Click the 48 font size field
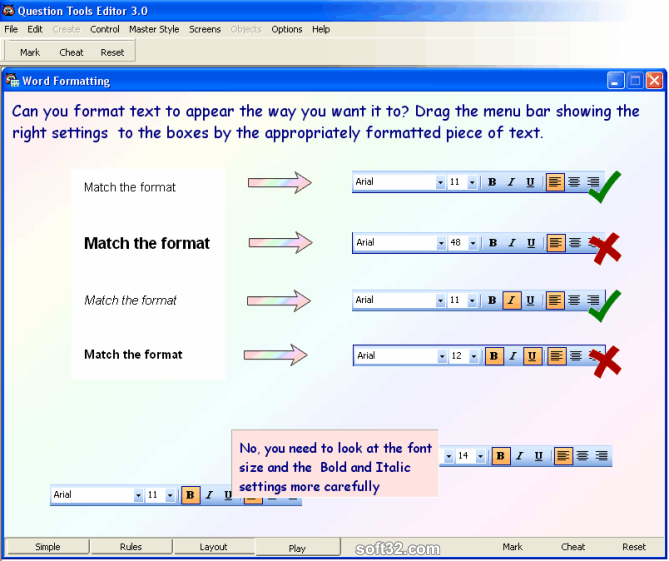This screenshot has height=561, width=669. 458,243
